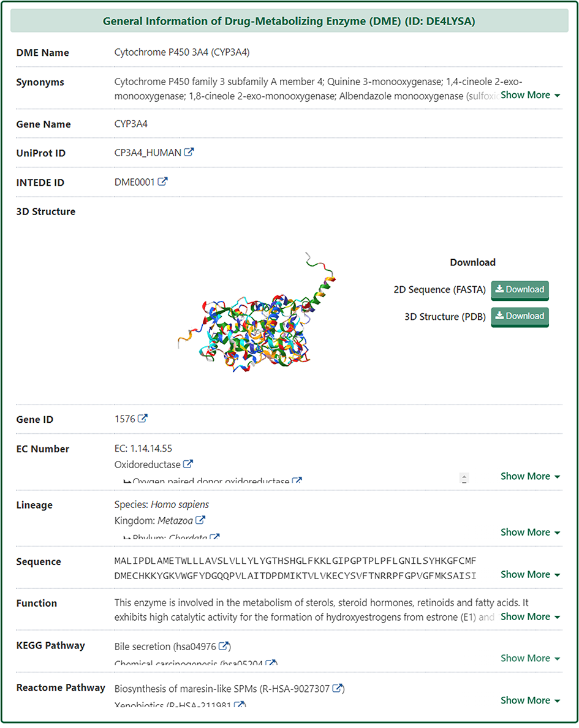Click the EC Number box scroll stepper
579x728 pixels.
[x=464, y=478]
